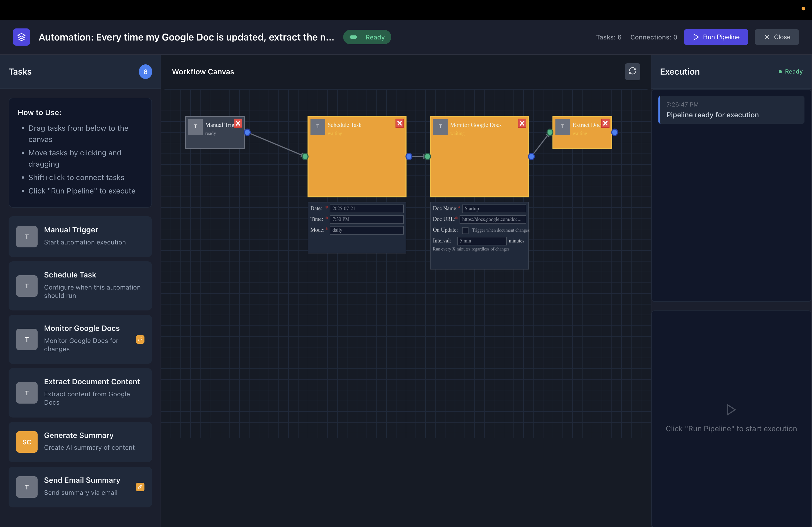Click the T icon on Schedule Task node
The height and width of the screenshot is (527, 812).
[x=317, y=127]
